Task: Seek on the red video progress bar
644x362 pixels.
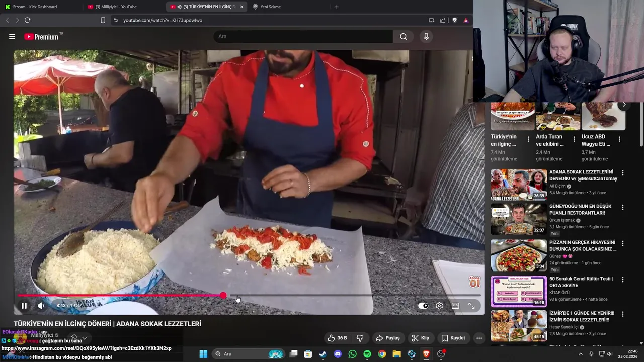Action: [x=249, y=296]
